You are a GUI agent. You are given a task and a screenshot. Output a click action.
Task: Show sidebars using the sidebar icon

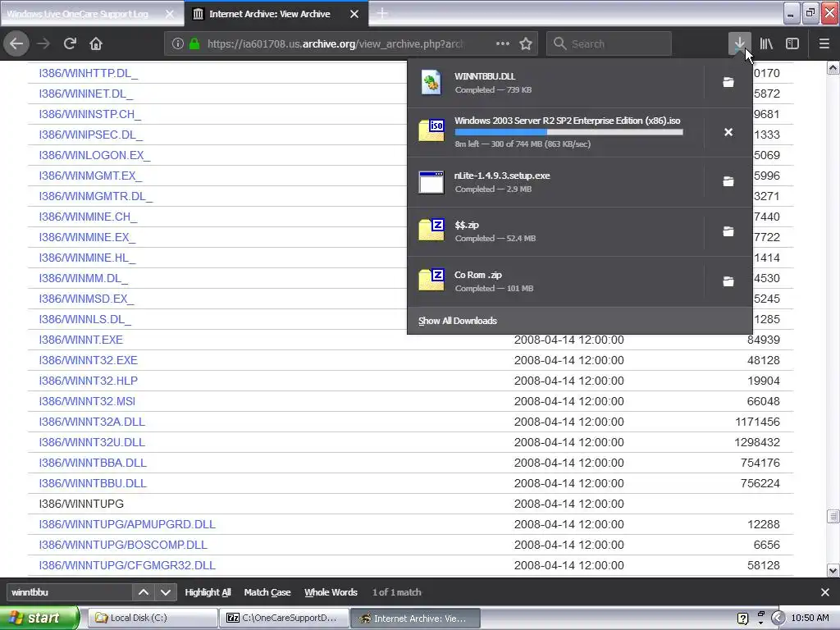(x=792, y=43)
